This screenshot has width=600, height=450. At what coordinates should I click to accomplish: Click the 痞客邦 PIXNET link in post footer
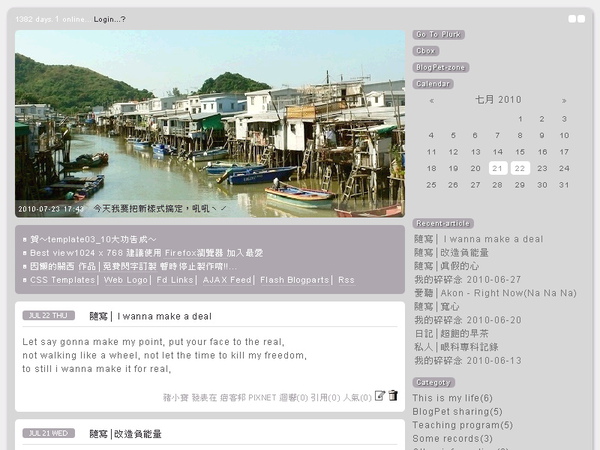248,398
